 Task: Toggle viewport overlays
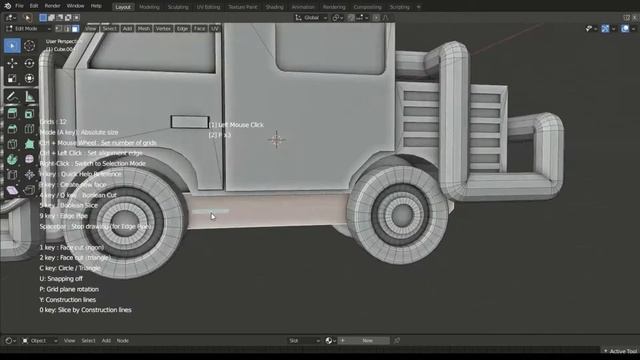point(625,29)
